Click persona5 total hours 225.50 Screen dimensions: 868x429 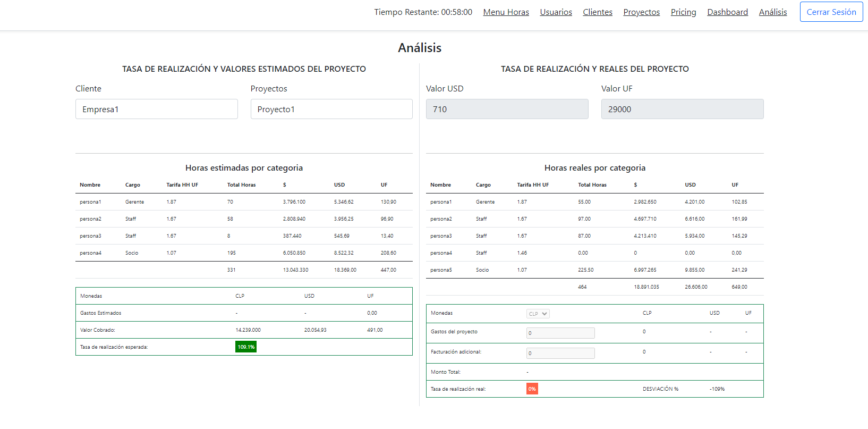pyautogui.click(x=585, y=270)
